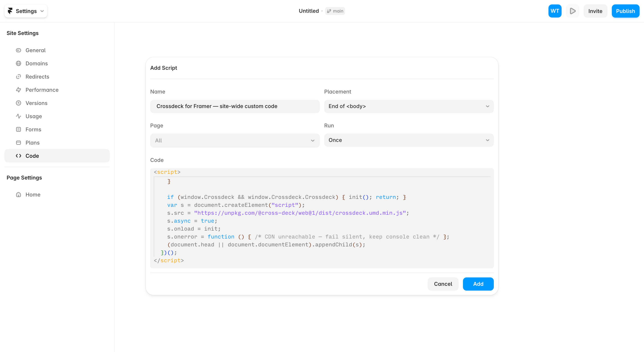Click the General settings eye icon
Screen dimensions: 644x352
tap(19, 50)
